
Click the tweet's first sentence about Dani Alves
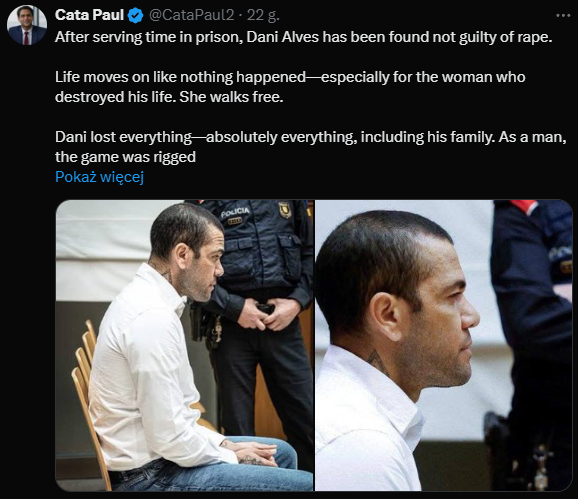pos(303,37)
